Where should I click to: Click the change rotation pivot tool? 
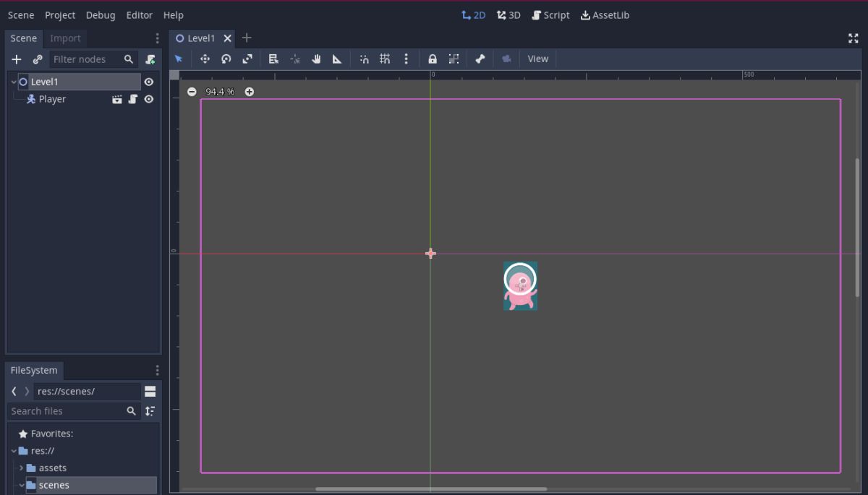click(295, 59)
